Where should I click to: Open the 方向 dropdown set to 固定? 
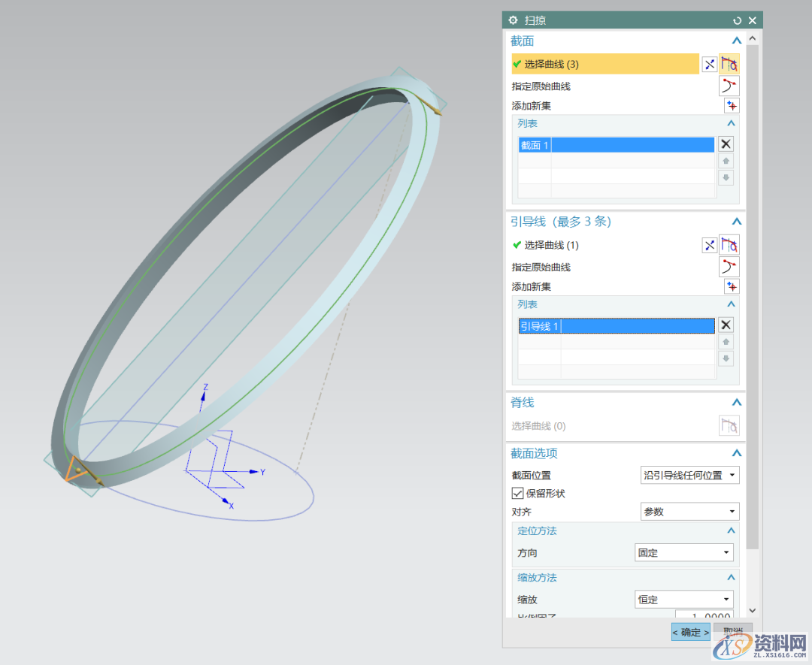click(x=683, y=553)
